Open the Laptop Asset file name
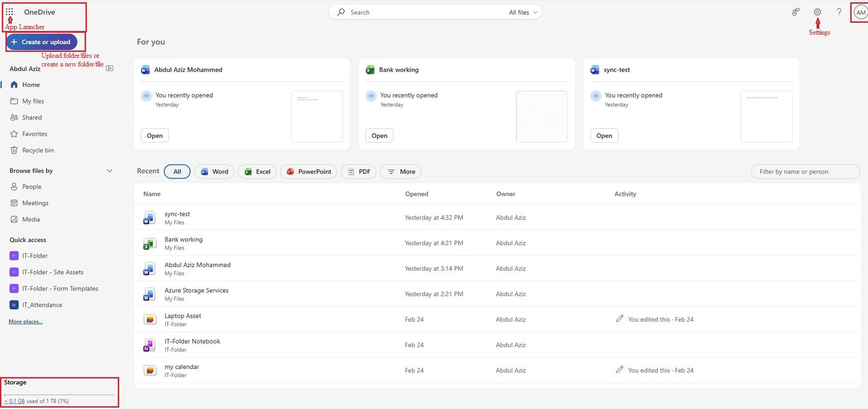This screenshot has height=409, width=868. pos(183,316)
